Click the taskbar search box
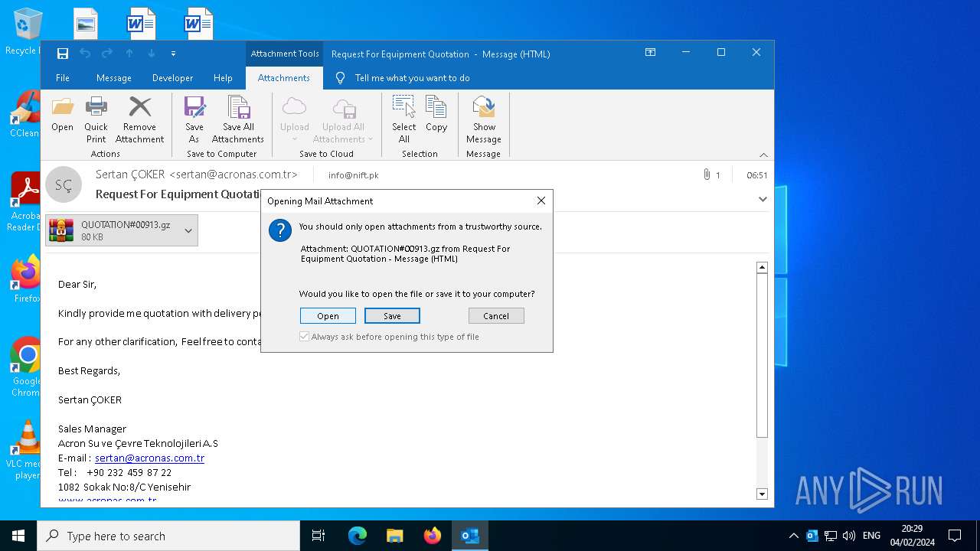 click(168, 536)
